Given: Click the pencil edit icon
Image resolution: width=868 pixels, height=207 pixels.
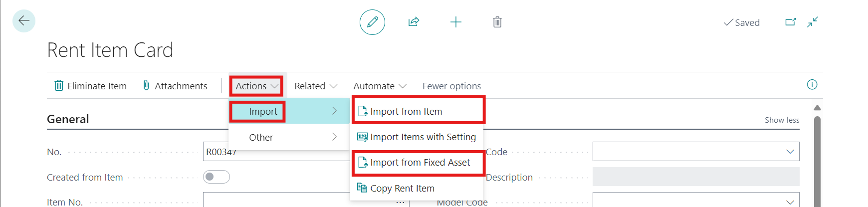Looking at the screenshot, I should [372, 22].
